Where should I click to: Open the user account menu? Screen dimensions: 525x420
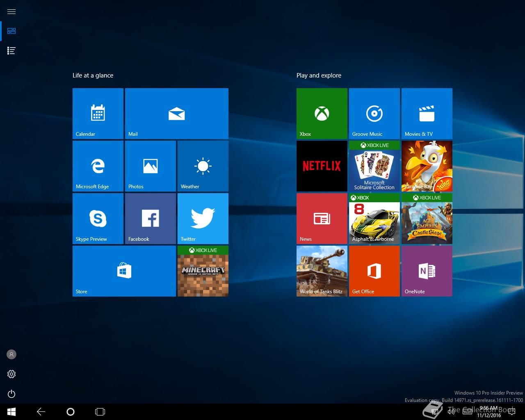11,354
